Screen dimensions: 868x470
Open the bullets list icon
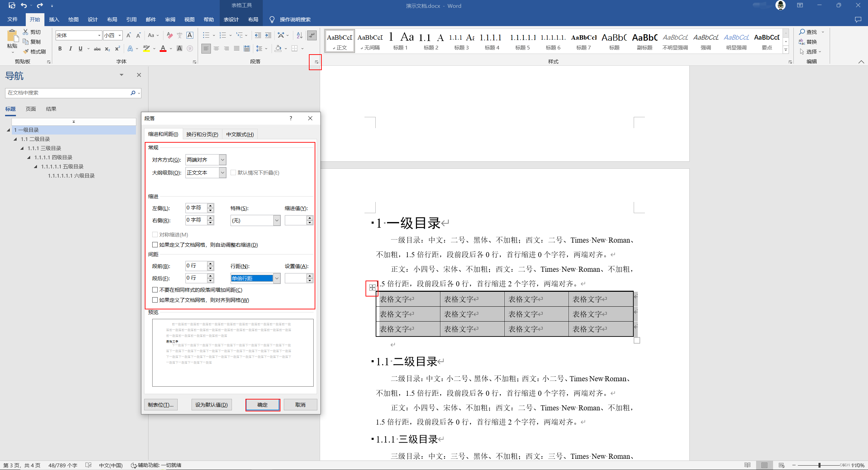tap(206, 35)
